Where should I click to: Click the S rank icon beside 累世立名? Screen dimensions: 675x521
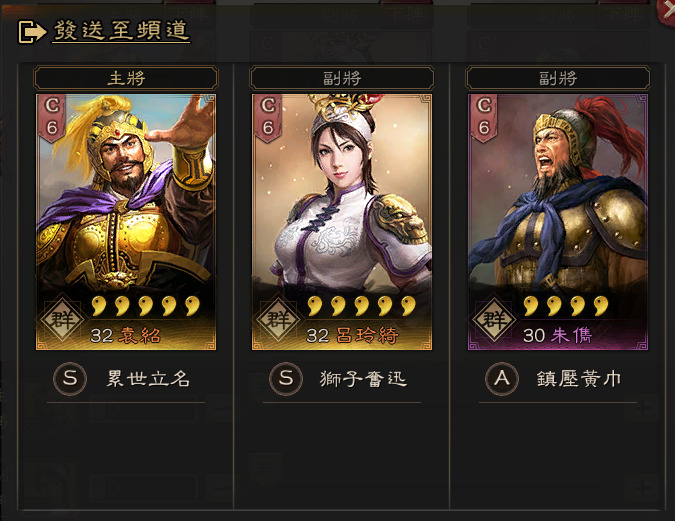tap(70, 379)
